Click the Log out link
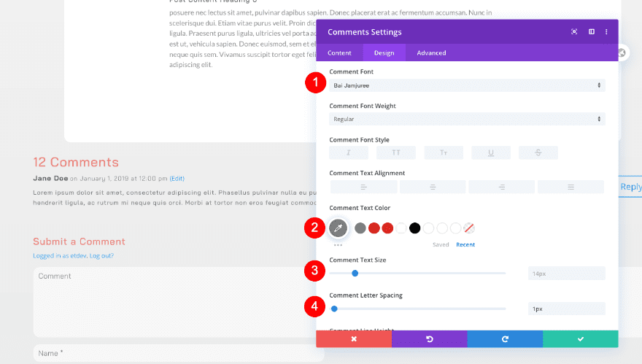The width and height of the screenshot is (642, 364). 101,255
